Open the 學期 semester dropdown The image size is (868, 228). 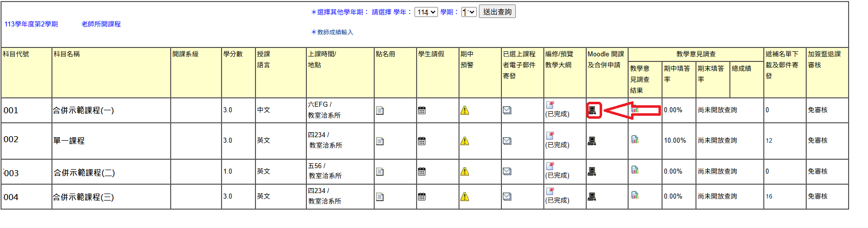(x=469, y=12)
